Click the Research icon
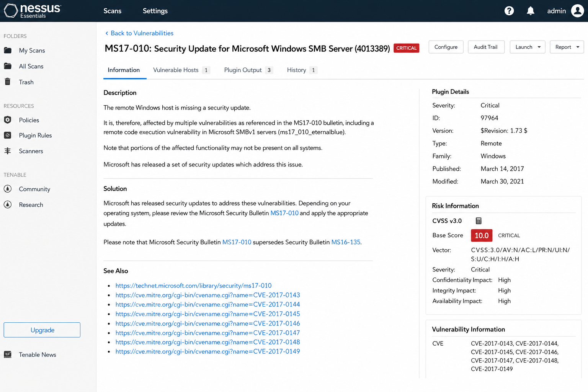This screenshot has height=392, width=588. click(x=8, y=204)
